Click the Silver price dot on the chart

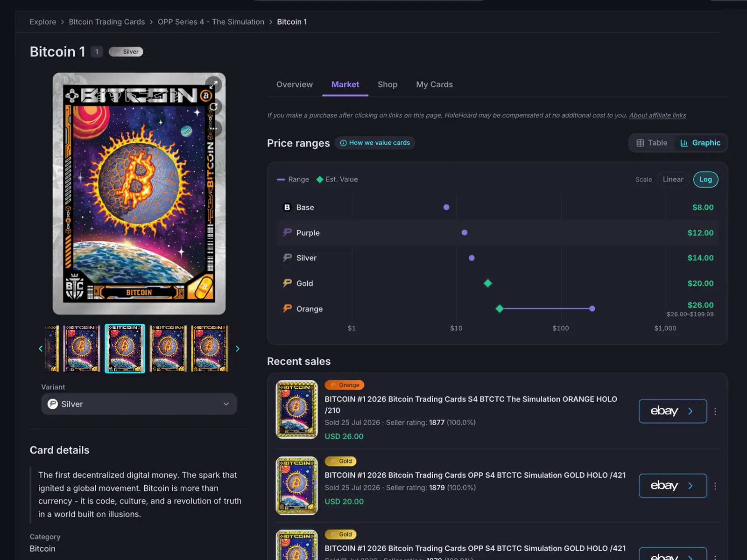click(x=472, y=258)
